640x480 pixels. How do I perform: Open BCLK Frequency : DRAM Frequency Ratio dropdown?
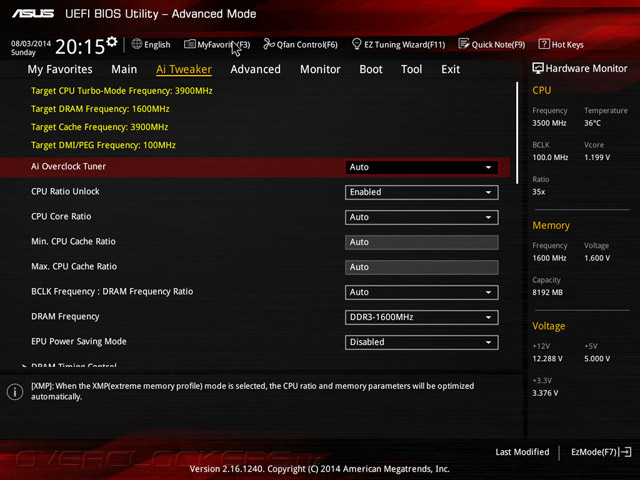422,292
